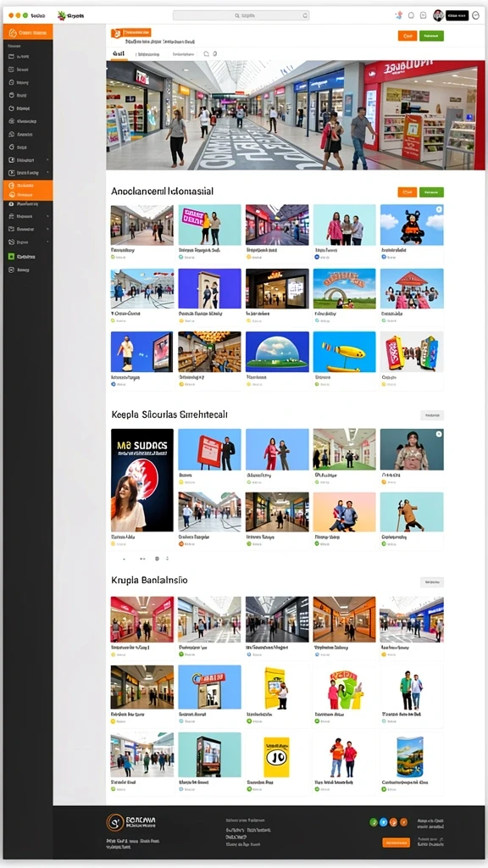Open the user avatar in the top bar
The height and width of the screenshot is (868, 488).
pyautogui.click(x=438, y=15)
